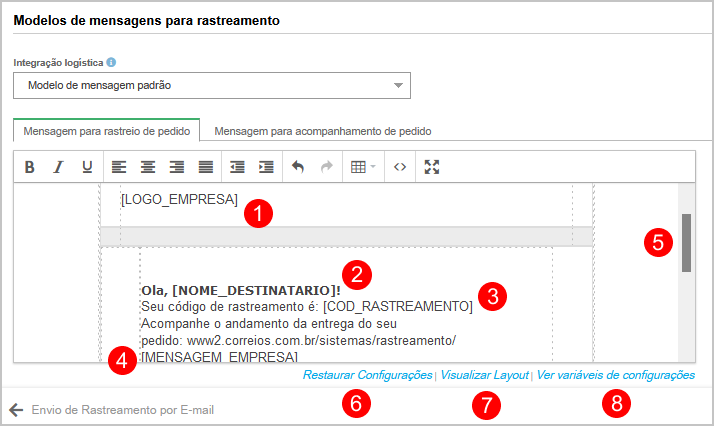This screenshot has width=714, height=426.
Task: Return to Envio de Rastreamento por E-mail
Action: 122,410
